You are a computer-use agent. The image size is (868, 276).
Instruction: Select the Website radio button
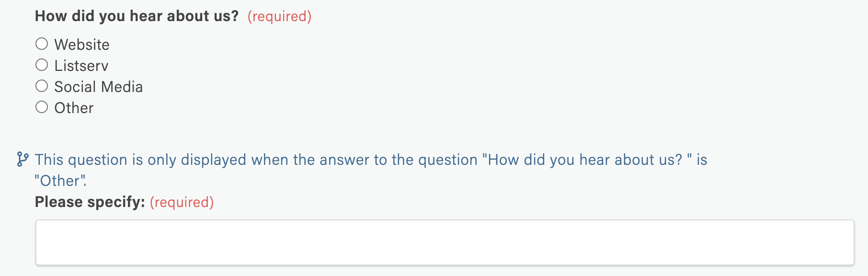42,44
